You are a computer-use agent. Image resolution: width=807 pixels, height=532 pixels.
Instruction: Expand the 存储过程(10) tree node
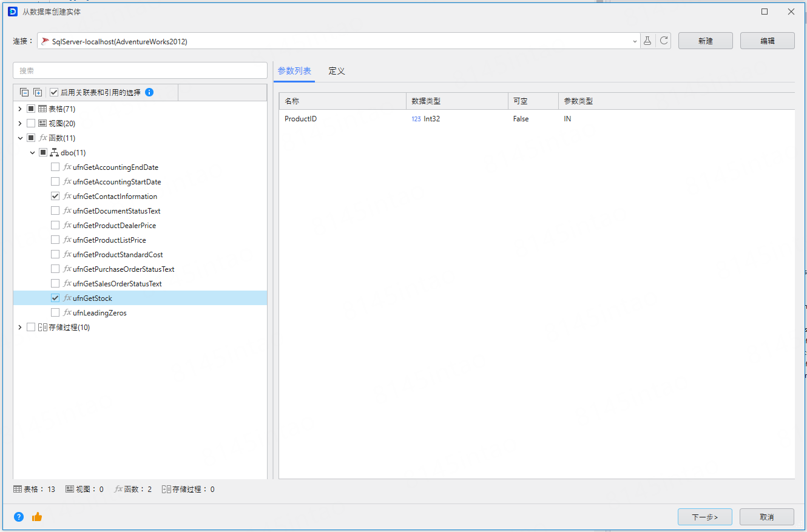click(20, 328)
